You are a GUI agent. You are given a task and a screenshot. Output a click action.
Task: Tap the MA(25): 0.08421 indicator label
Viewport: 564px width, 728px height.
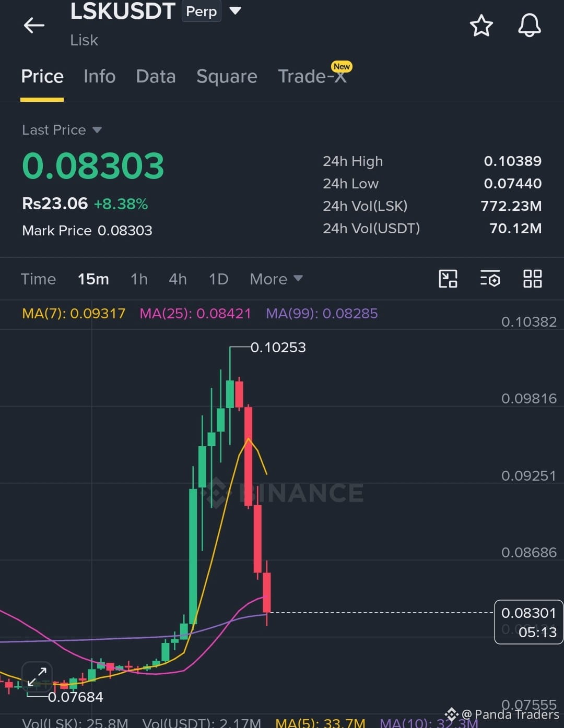click(x=195, y=313)
